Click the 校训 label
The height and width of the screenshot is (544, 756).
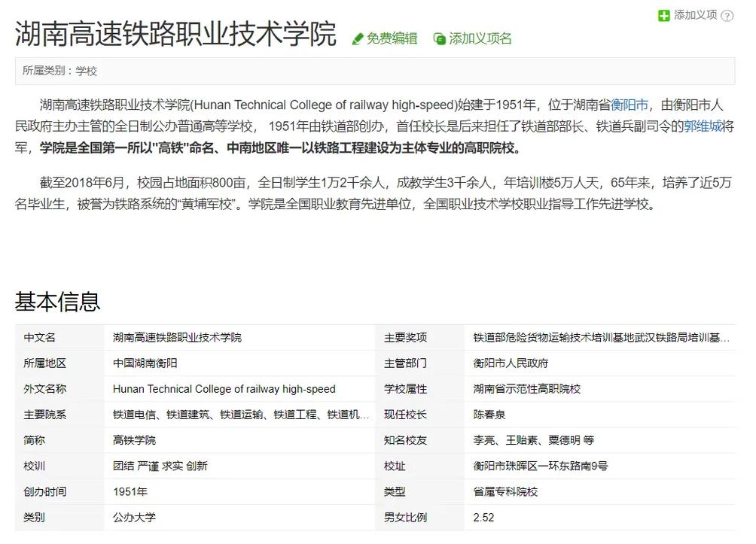[34, 467]
